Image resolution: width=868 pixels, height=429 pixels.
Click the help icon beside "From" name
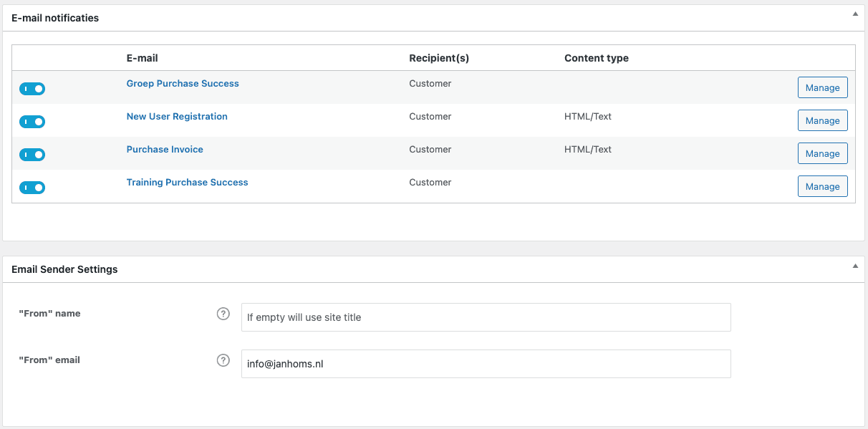pos(223,314)
